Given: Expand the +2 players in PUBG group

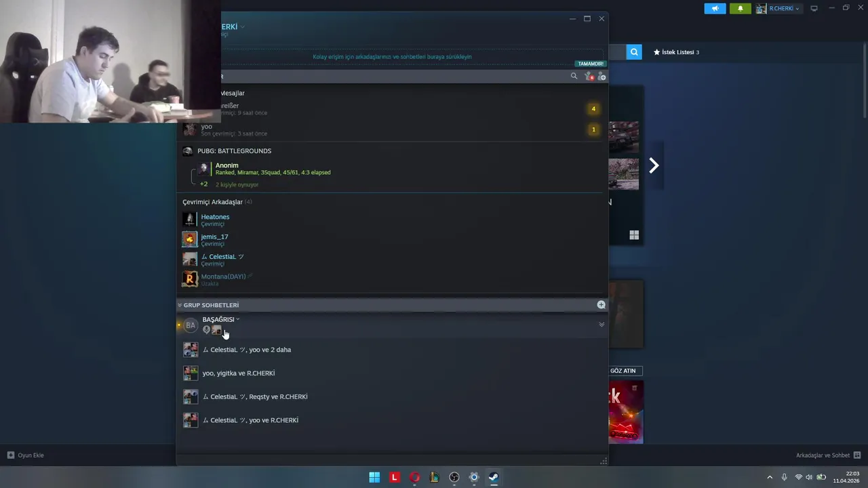Looking at the screenshot, I should (203, 184).
